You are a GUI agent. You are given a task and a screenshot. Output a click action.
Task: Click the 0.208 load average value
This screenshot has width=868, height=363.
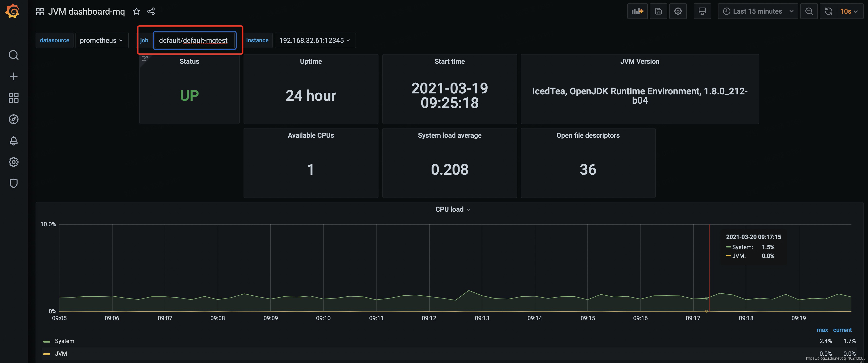click(x=450, y=169)
